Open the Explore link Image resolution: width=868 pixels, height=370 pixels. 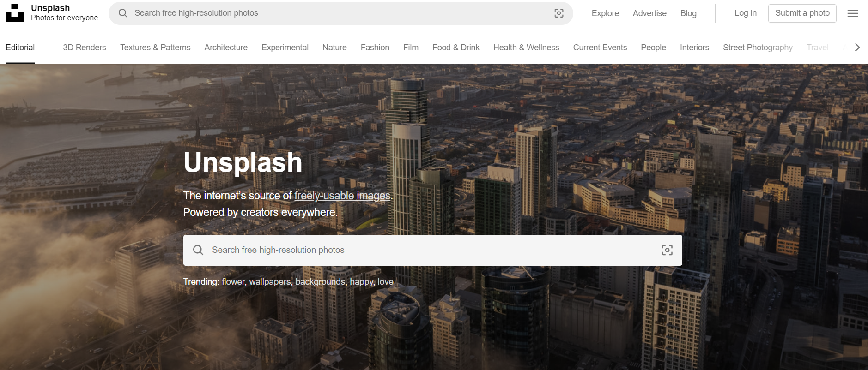point(605,13)
